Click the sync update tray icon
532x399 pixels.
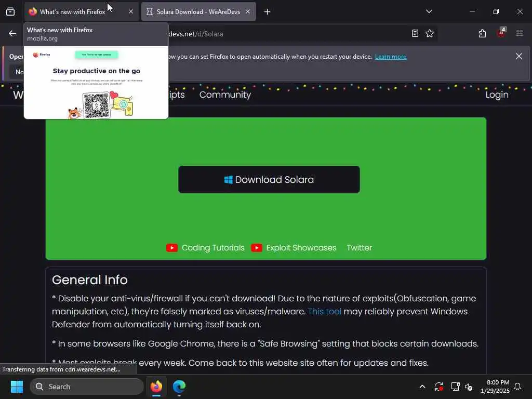[438, 387]
